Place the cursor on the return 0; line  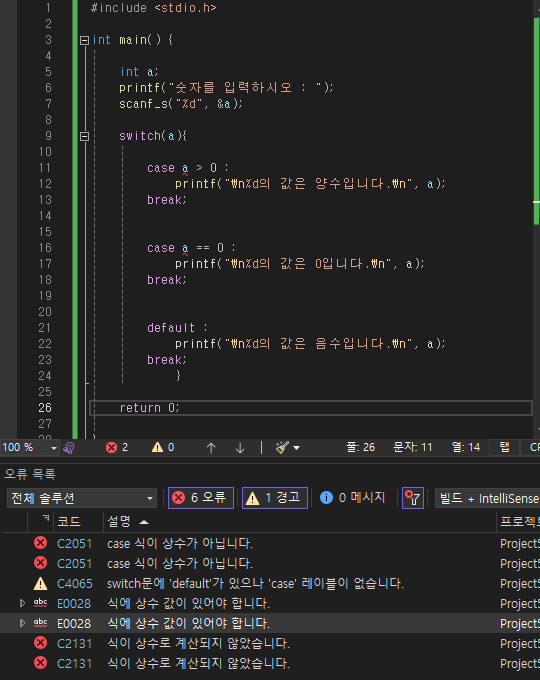(311, 408)
